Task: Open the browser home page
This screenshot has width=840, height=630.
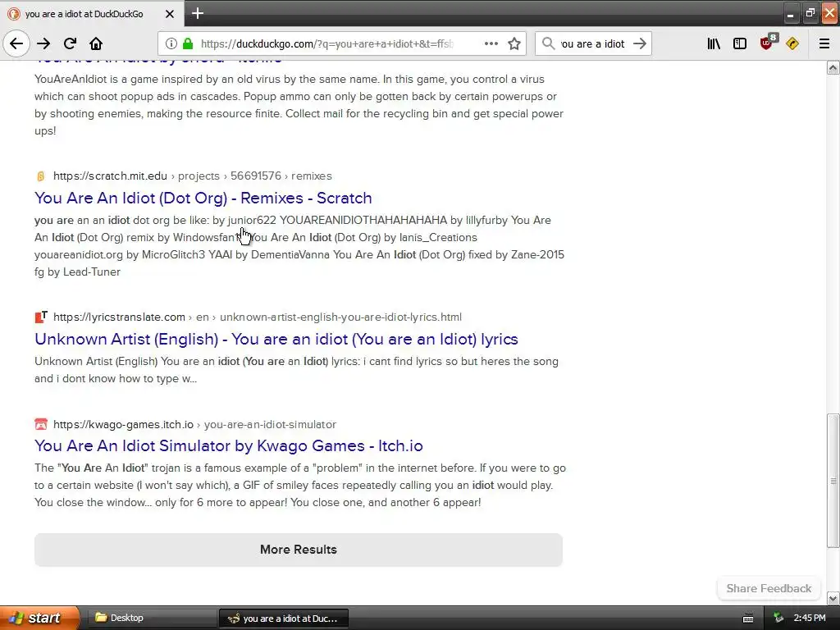Action: pyautogui.click(x=96, y=43)
